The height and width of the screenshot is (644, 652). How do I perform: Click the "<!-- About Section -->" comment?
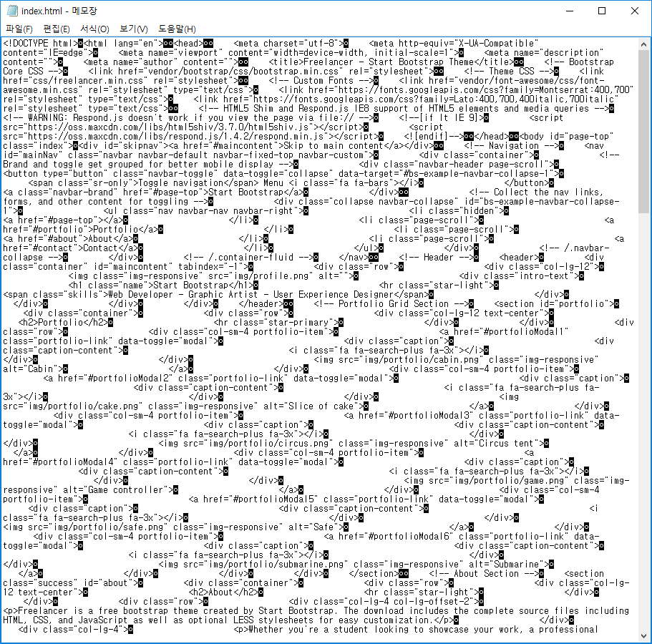coord(483,574)
